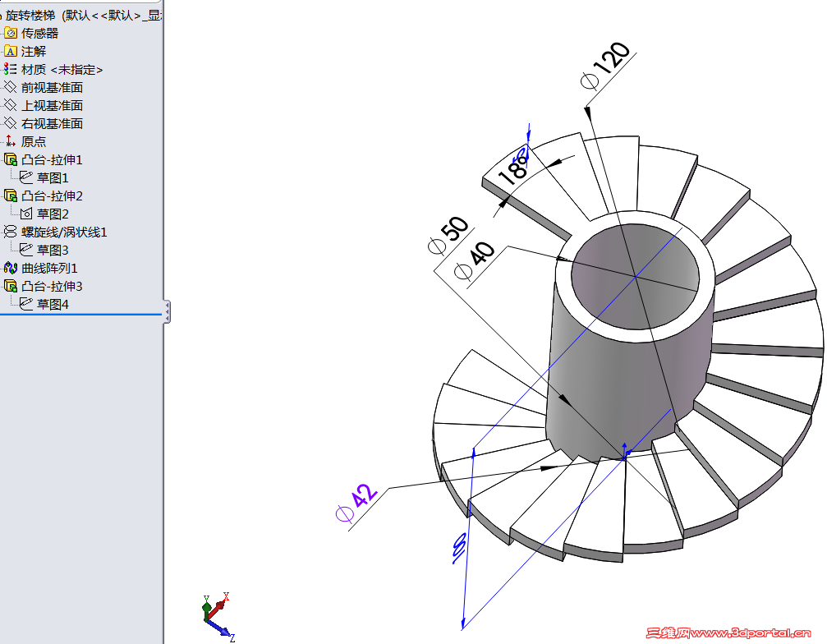Select 螺旋线/涡状线1 feature label

[64, 232]
